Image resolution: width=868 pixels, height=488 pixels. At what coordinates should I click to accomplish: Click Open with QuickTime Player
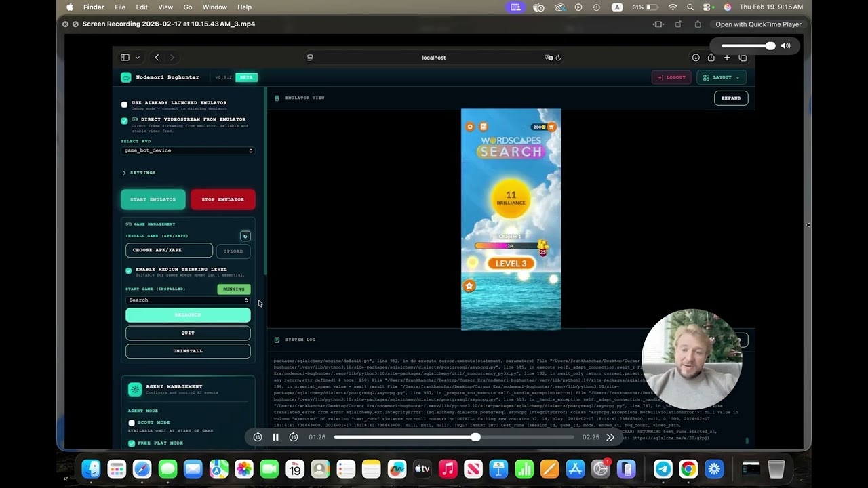pos(758,24)
